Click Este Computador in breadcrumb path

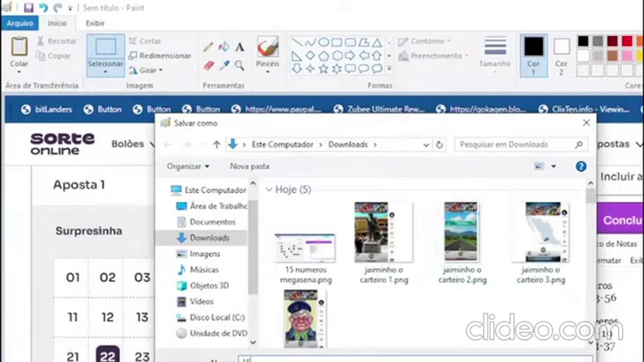coord(282,144)
